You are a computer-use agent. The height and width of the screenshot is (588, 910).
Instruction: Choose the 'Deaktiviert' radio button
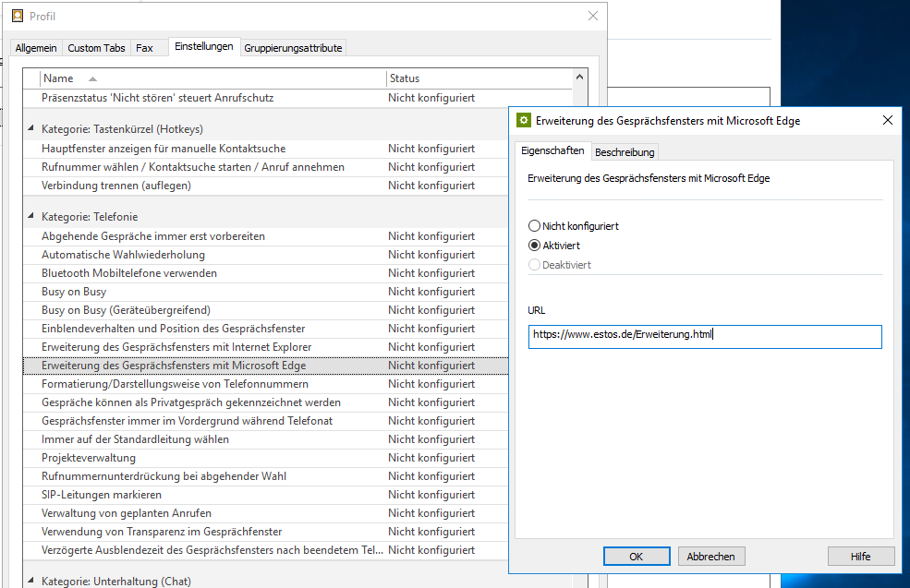(x=535, y=265)
